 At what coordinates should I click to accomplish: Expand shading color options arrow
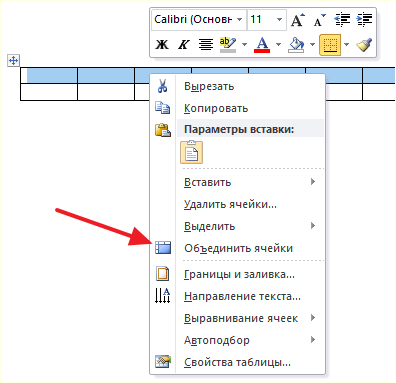pos(312,44)
